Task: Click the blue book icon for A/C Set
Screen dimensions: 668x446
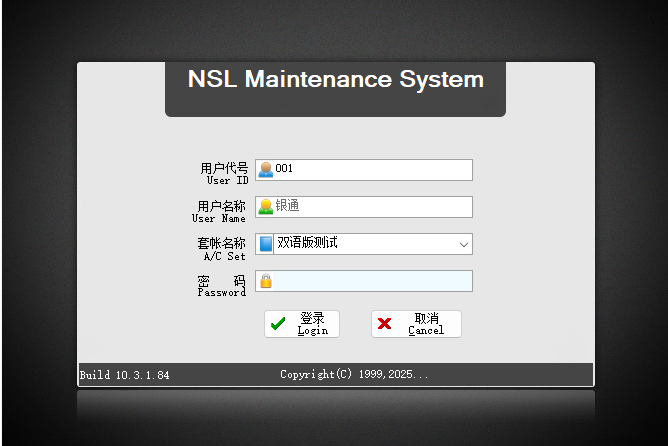Action: 265,244
